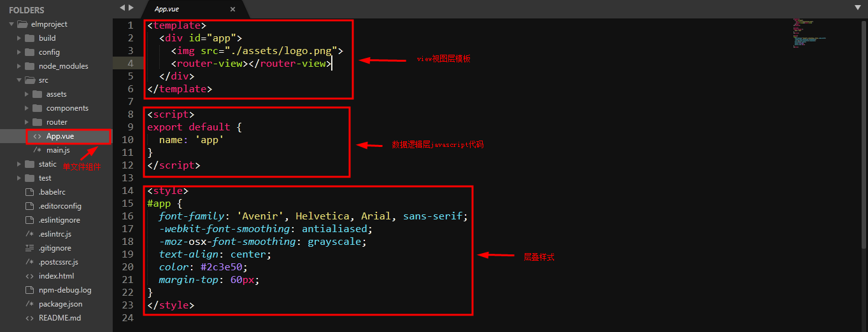Open package.json from the sidebar

click(60, 304)
